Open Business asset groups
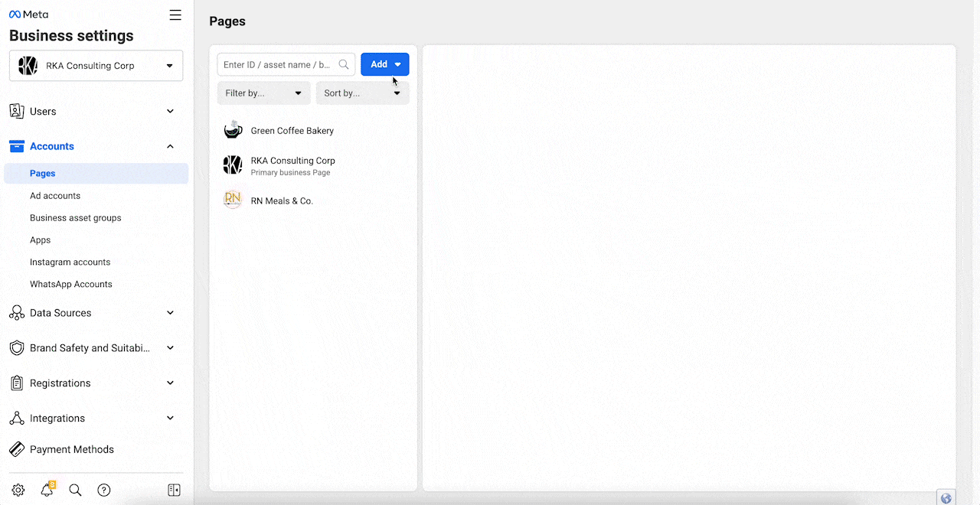Image resolution: width=980 pixels, height=505 pixels. [76, 218]
